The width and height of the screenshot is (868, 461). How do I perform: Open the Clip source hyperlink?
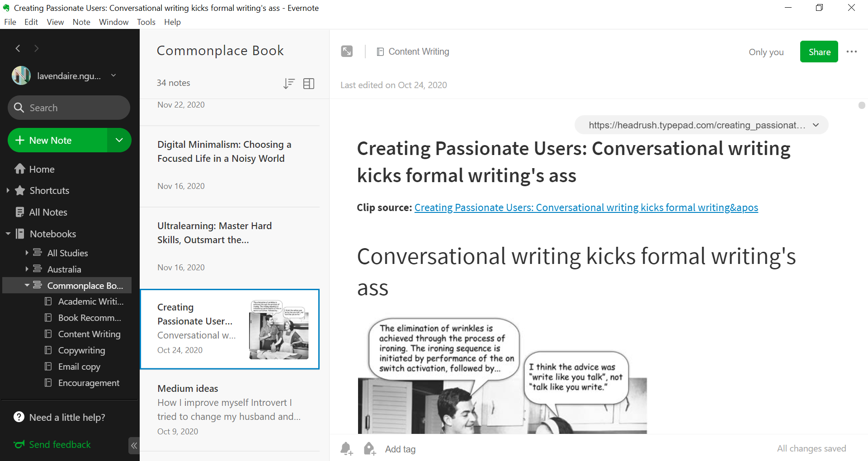click(586, 207)
